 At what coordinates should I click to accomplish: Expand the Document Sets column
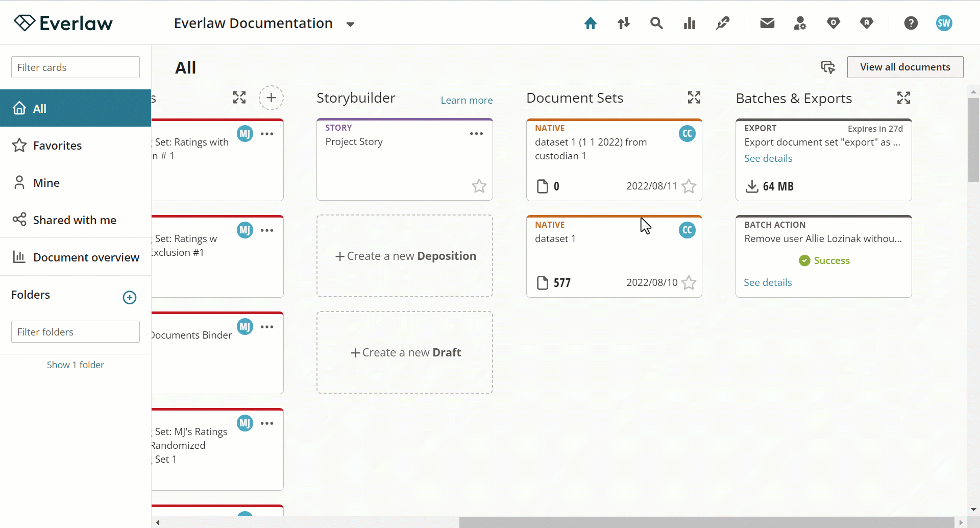(694, 98)
